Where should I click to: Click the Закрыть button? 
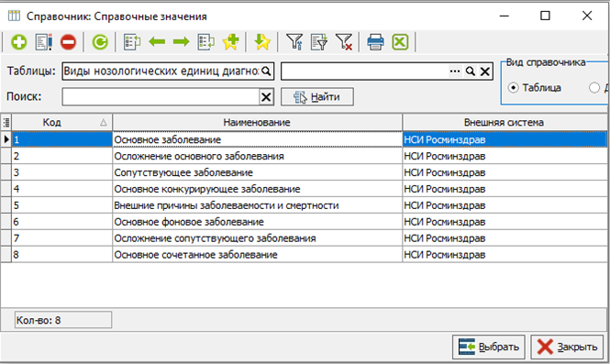coord(567,347)
